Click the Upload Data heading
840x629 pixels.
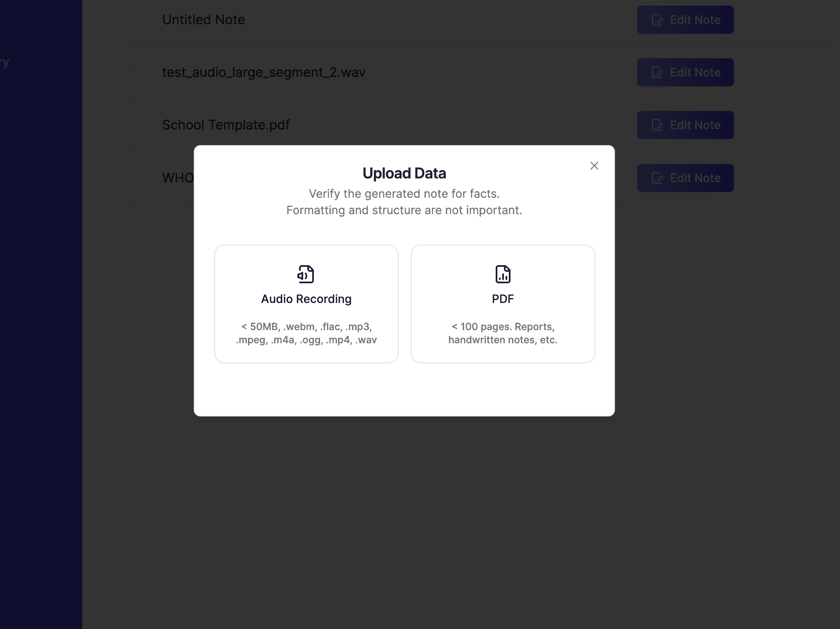click(404, 173)
